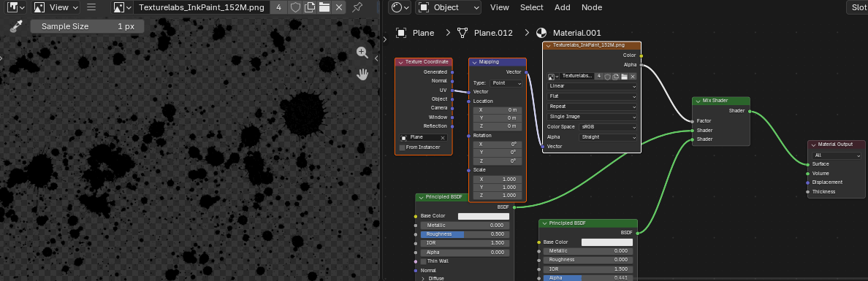Open the Repeat extension dropdown
This screenshot has width=868, height=281.
click(x=592, y=107)
